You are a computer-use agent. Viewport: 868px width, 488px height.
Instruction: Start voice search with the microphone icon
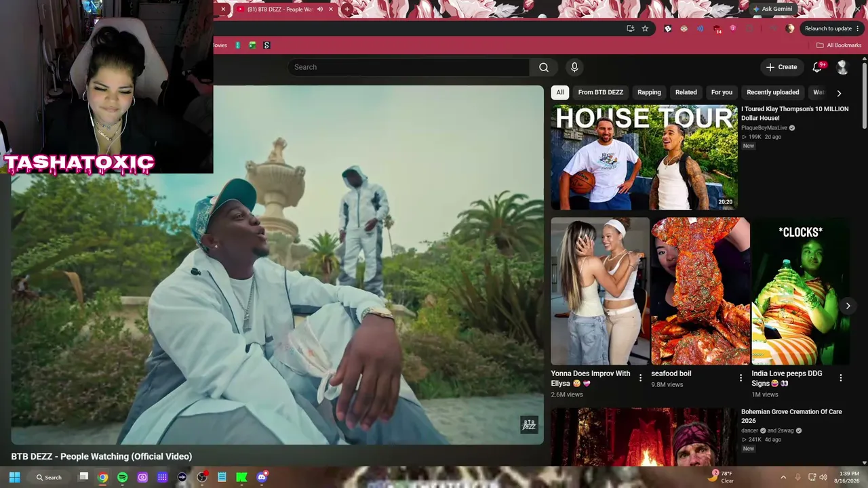click(574, 67)
